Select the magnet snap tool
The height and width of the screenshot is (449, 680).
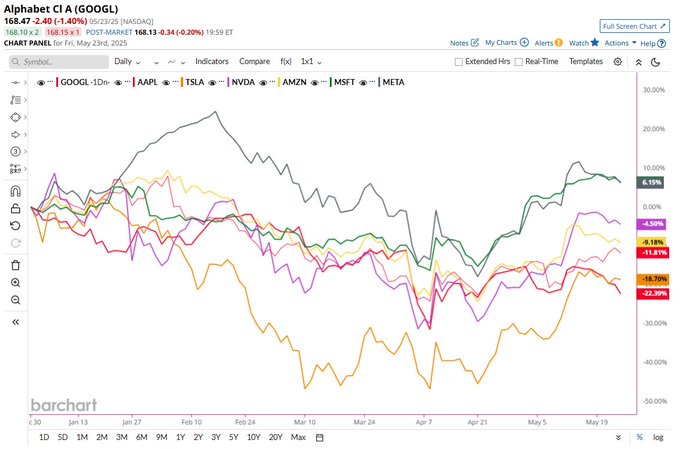click(x=15, y=191)
